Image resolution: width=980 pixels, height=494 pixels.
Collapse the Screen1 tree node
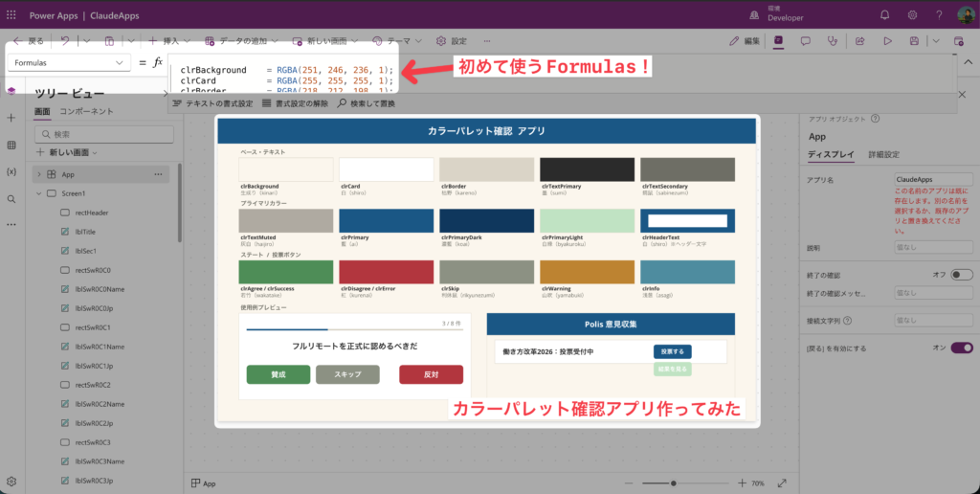[x=39, y=193]
